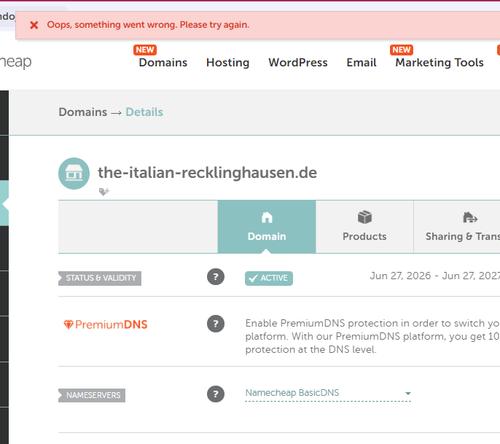Screen dimensions: 500x444
Task: Open the WordPress navigation menu
Action: [298, 62]
